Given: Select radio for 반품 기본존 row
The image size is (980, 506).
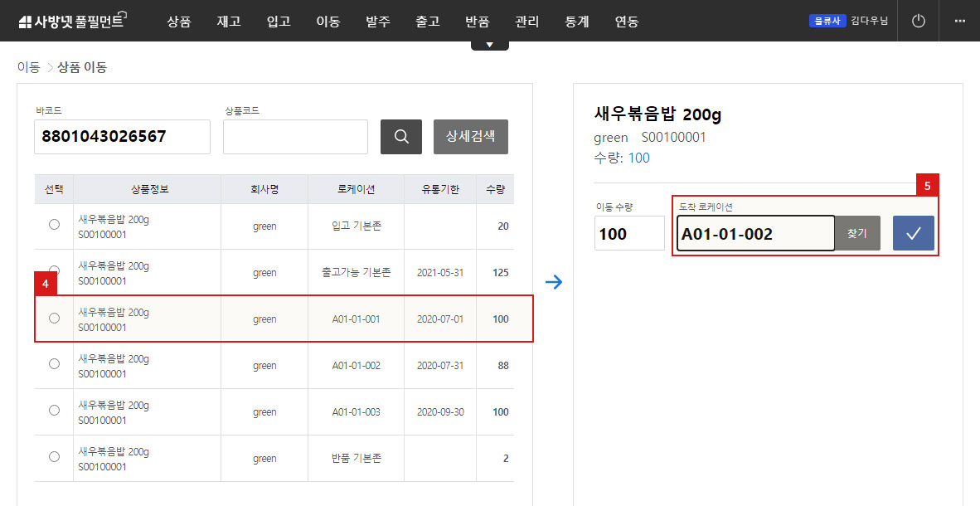Looking at the screenshot, I should (55, 457).
